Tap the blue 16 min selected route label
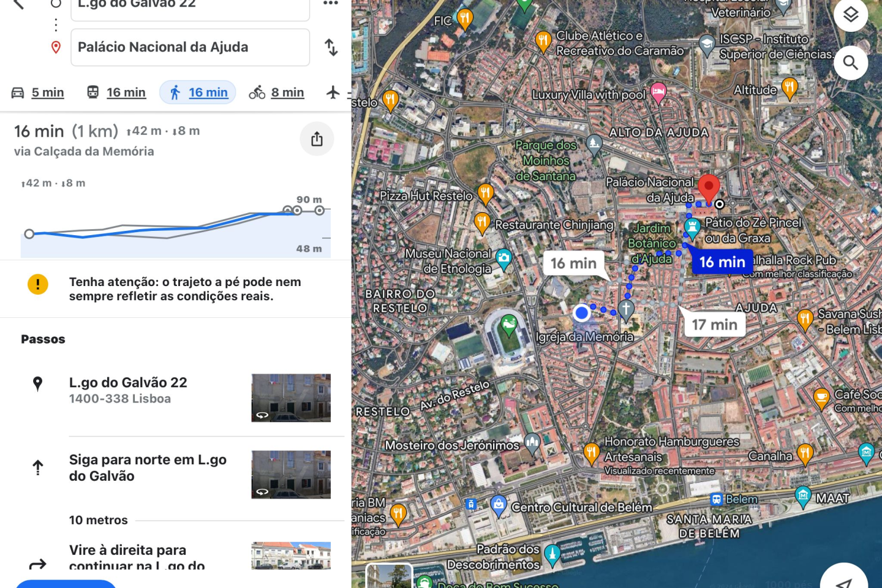This screenshot has height=588, width=882. (x=722, y=262)
